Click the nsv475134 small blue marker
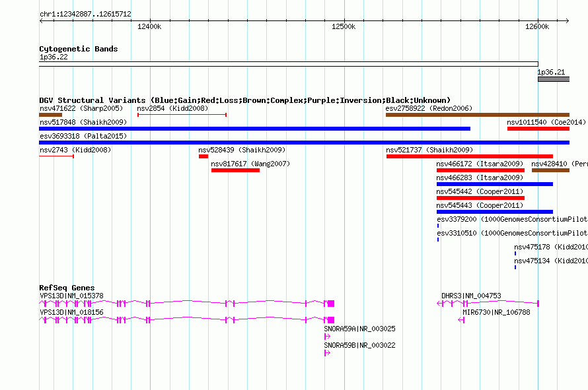588x390 pixels. pos(515,267)
